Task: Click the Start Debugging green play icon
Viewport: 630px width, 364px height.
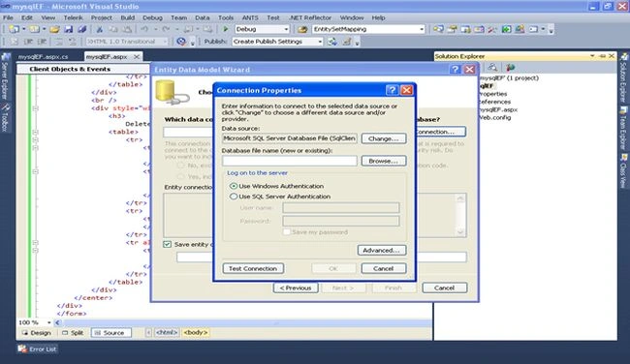Action: click(226, 29)
